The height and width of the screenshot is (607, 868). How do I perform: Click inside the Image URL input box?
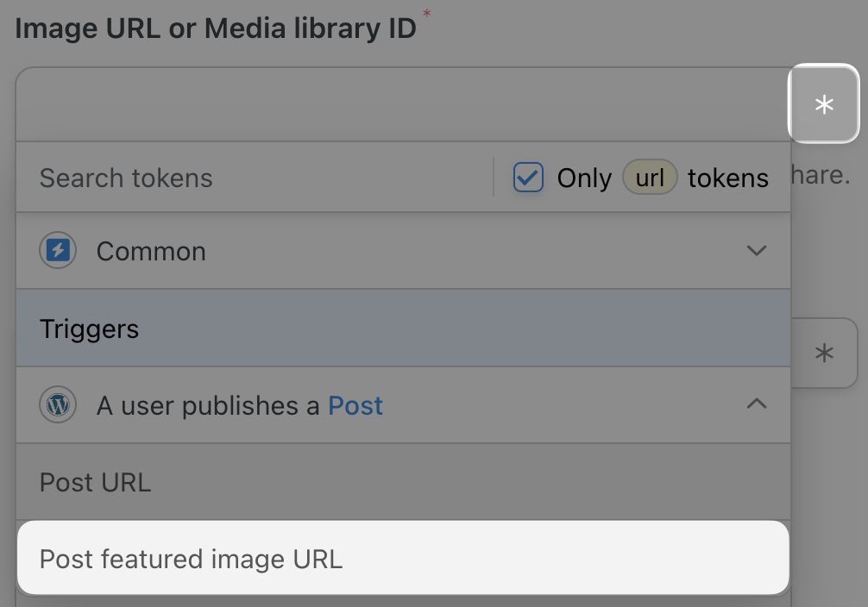click(x=397, y=104)
